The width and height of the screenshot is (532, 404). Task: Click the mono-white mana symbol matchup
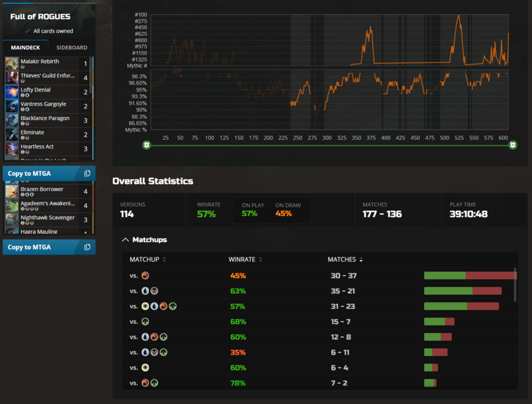pos(145,368)
